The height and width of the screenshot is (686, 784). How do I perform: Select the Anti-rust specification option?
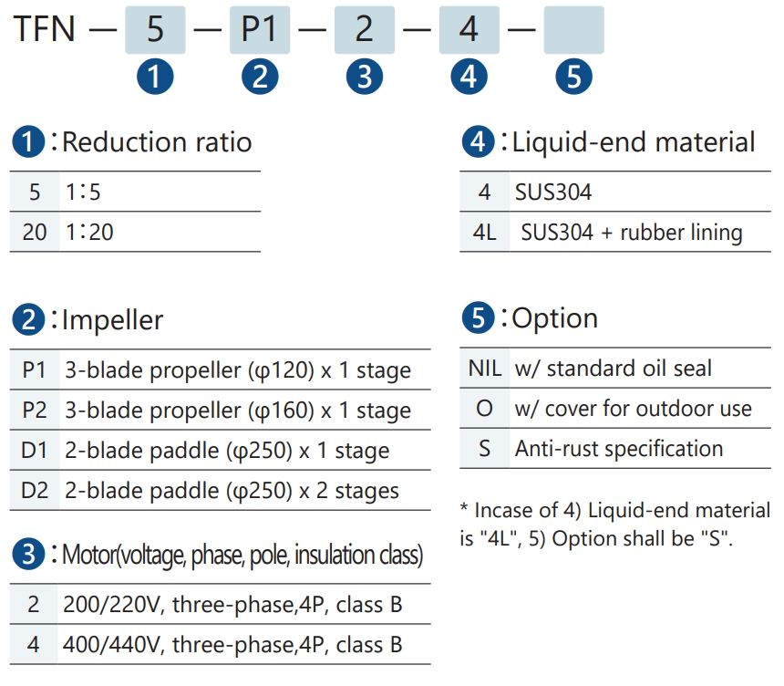click(x=615, y=448)
